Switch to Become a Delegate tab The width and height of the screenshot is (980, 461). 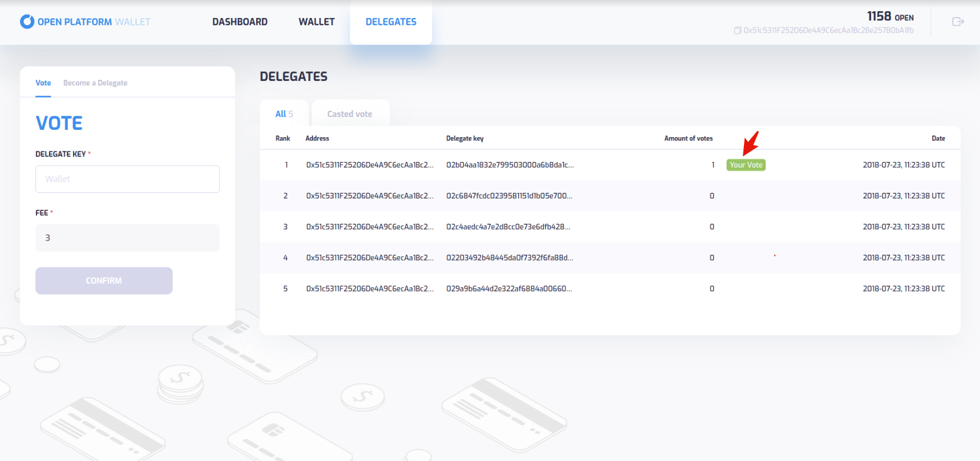tap(96, 83)
